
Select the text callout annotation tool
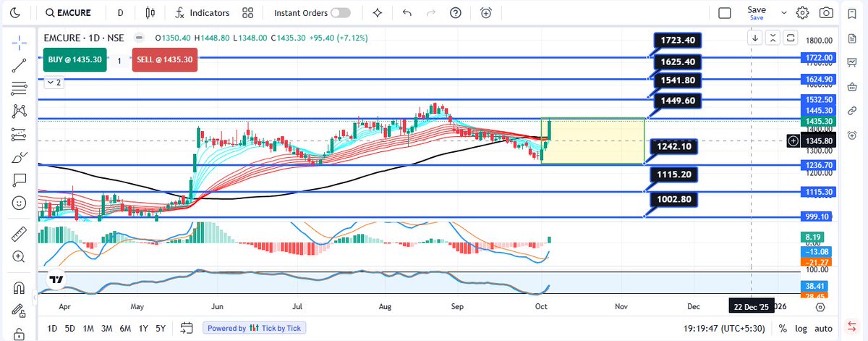click(x=20, y=180)
